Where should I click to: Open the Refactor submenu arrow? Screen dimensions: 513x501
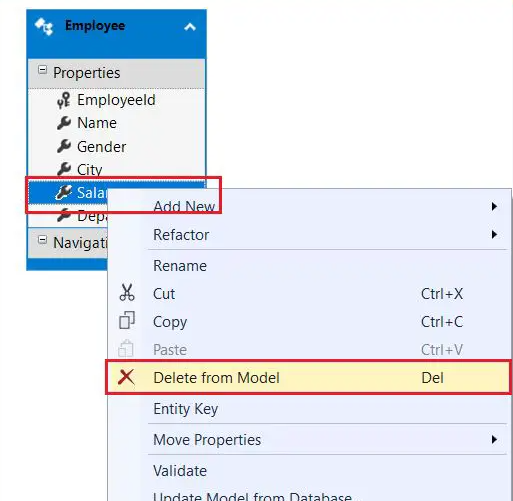click(x=494, y=234)
